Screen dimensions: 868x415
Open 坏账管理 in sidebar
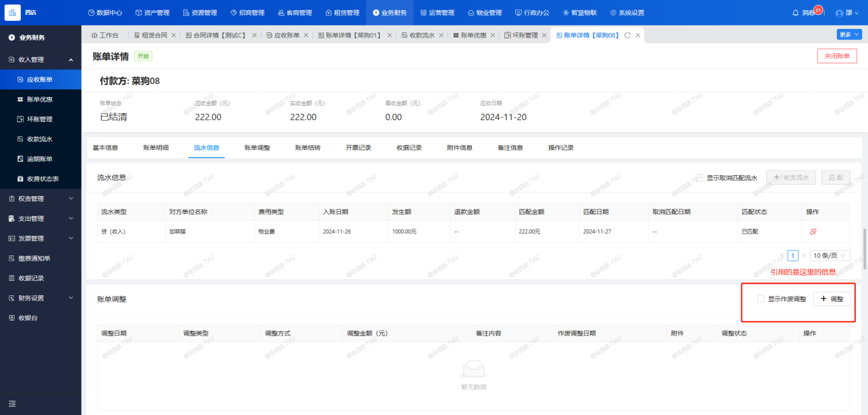[x=41, y=119]
